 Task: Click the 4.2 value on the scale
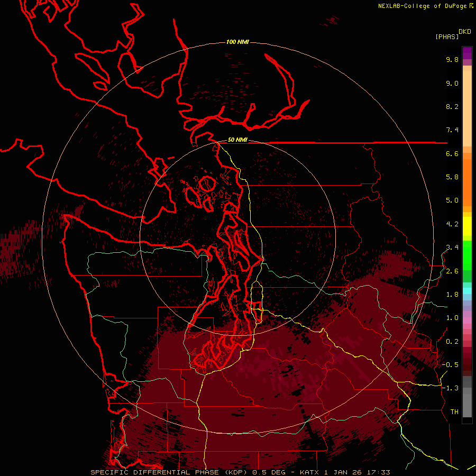point(452,224)
